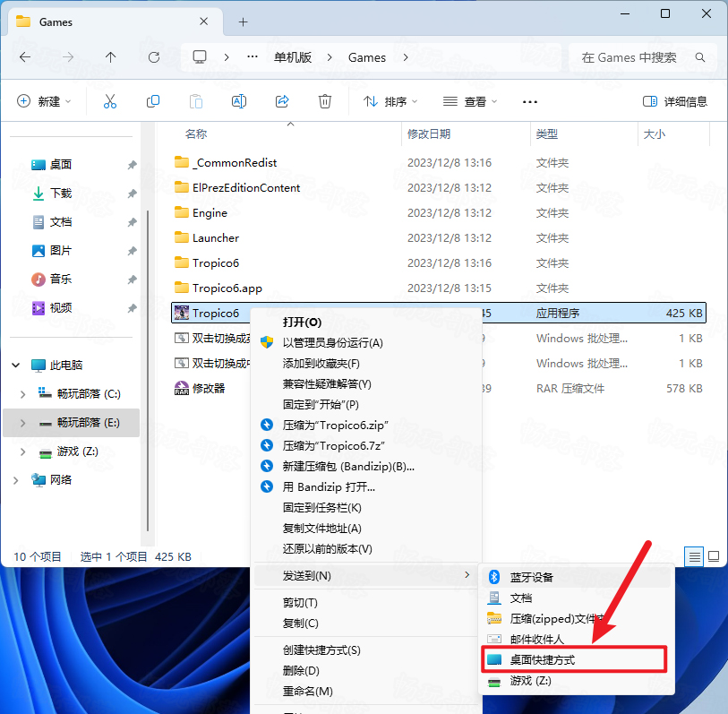The image size is (728, 714).
Task: Go up one folder level
Action: (x=110, y=57)
